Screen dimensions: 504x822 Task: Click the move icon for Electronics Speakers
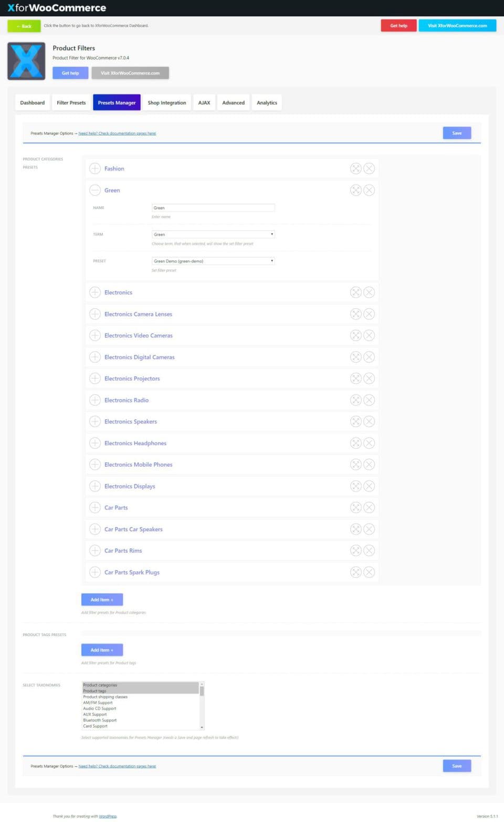[x=355, y=421]
